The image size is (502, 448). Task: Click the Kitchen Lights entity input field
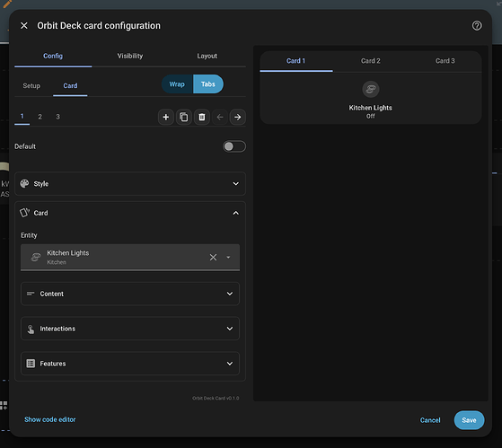130,258
